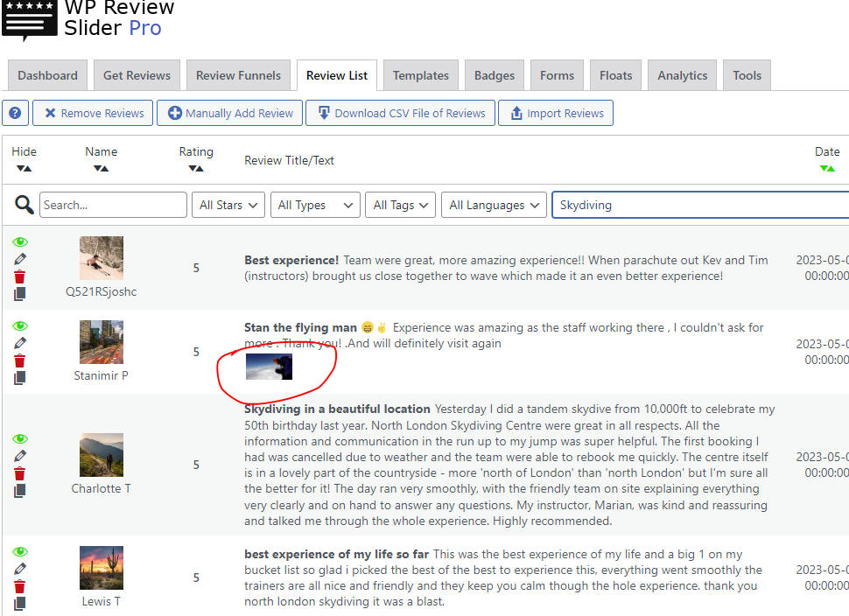Image resolution: width=849 pixels, height=616 pixels.
Task: Switch to the Analytics tab
Action: [682, 75]
